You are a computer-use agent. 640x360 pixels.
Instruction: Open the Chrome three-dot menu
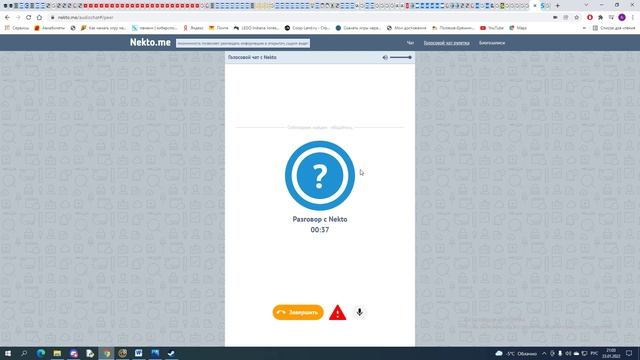(633, 18)
